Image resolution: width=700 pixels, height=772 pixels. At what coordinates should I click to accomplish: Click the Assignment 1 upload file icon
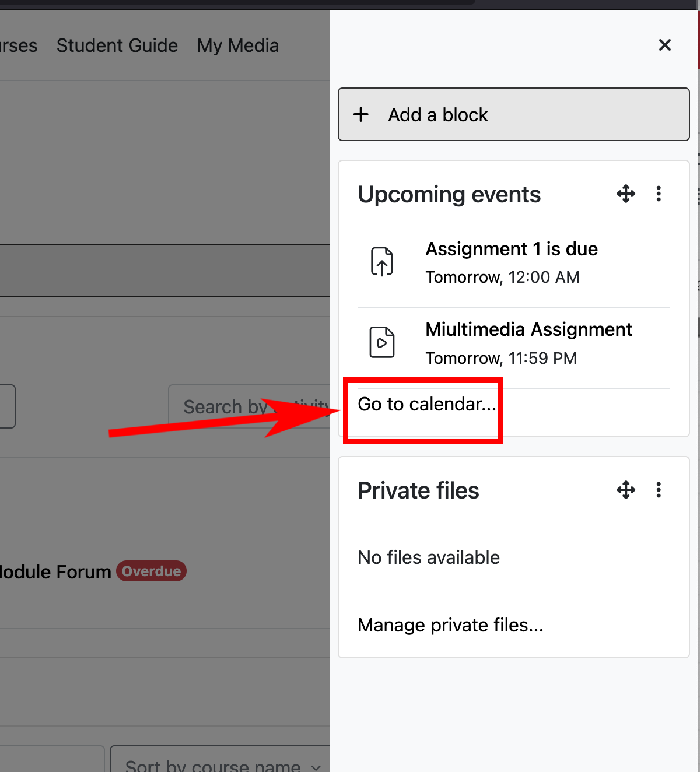pos(382,261)
